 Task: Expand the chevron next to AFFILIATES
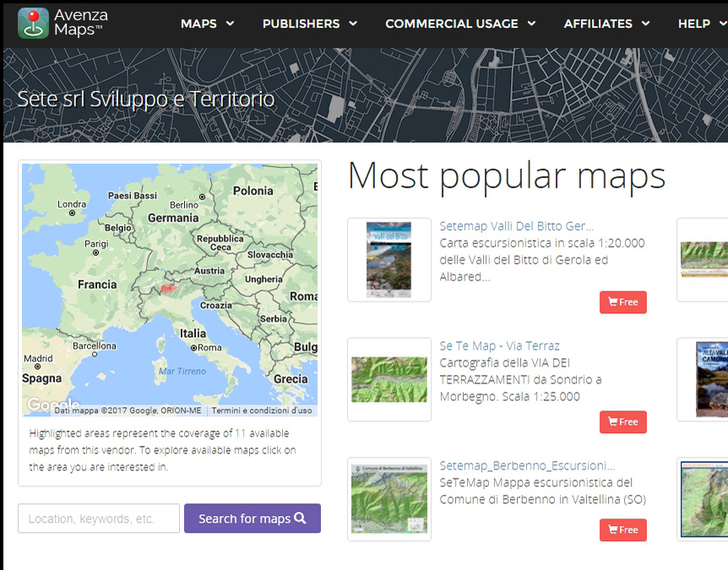click(x=645, y=23)
